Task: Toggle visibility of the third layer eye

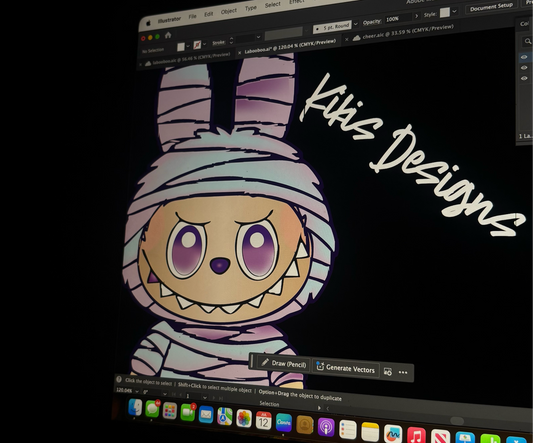Action: [x=524, y=78]
